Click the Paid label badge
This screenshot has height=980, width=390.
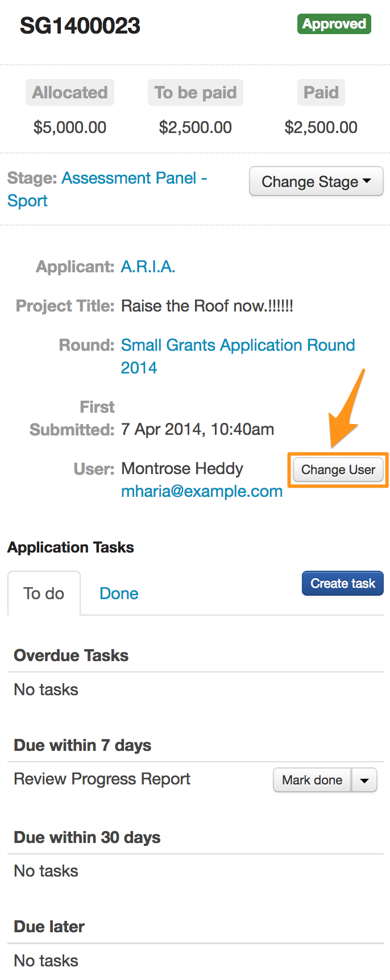(321, 93)
